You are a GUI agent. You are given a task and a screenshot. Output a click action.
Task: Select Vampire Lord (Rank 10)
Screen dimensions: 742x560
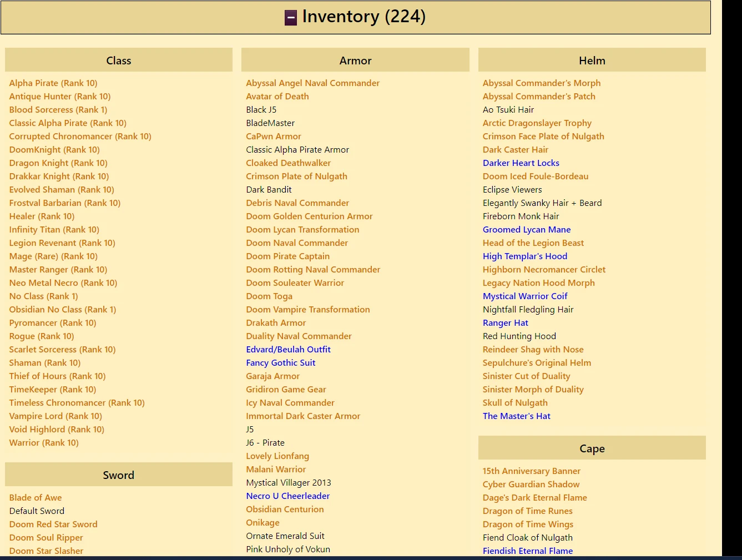(x=55, y=416)
